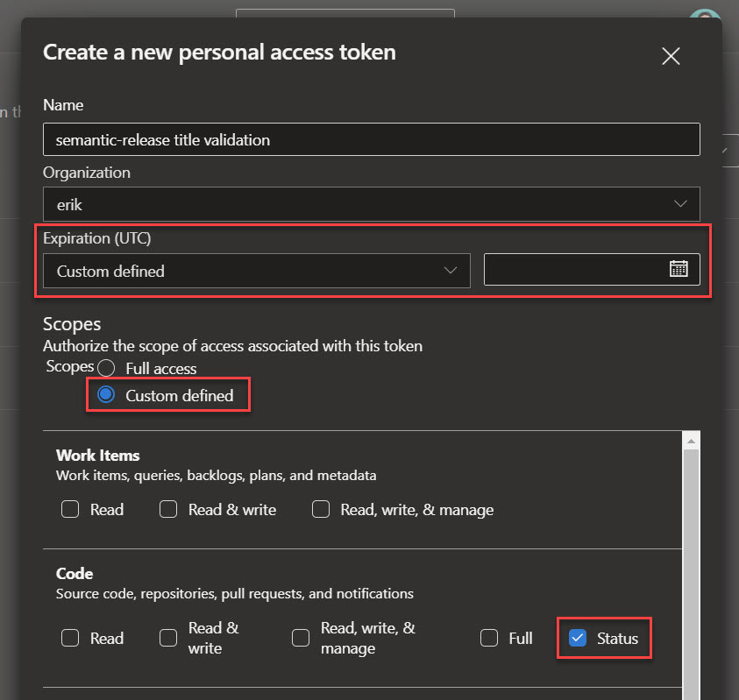Check Work Items Read, write, & manage
The height and width of the screenshot is (700, 739).
coord(321,509)
